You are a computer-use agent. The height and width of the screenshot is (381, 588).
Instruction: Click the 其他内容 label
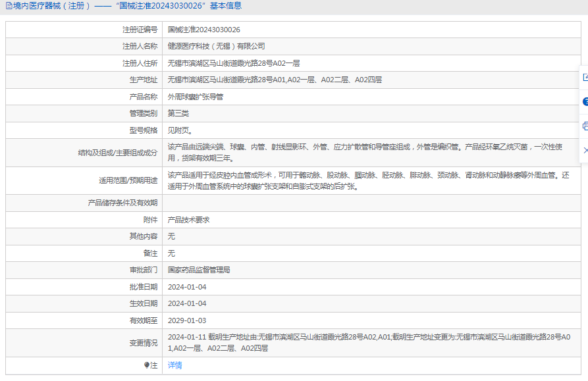[x=144, y=236]
